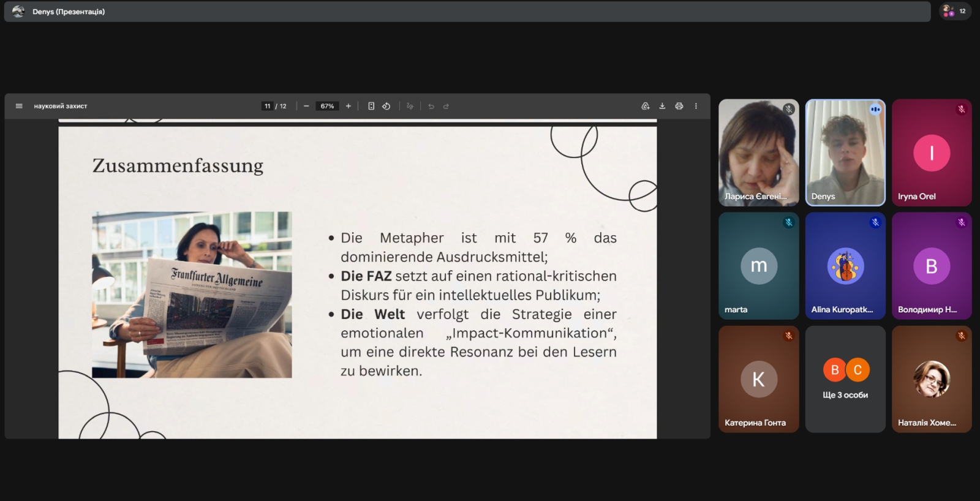Download the PDF presentation
This screenshot has height=501, width=980.
[662, 106]
